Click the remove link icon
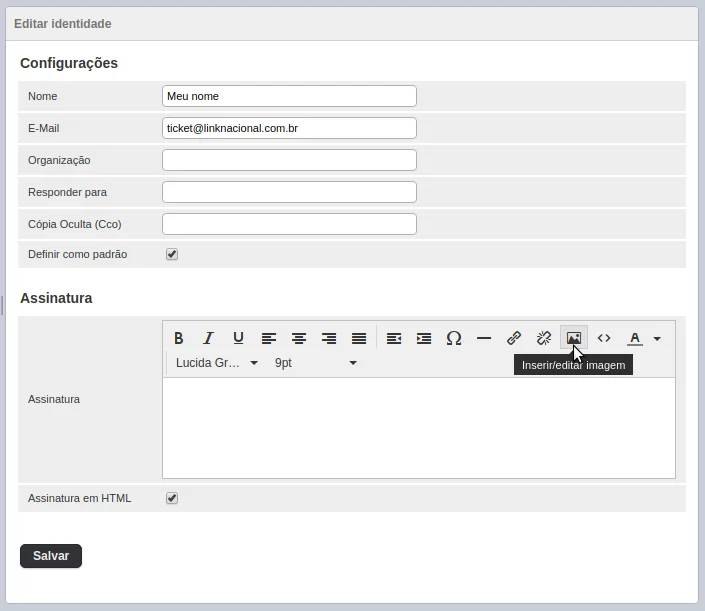 544,338
